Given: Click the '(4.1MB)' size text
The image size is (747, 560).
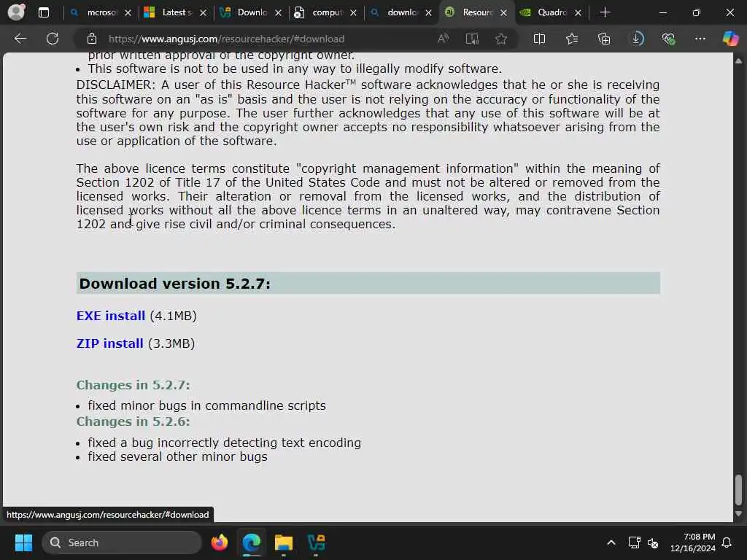Looking at the screenshot, I should point(173,316).
